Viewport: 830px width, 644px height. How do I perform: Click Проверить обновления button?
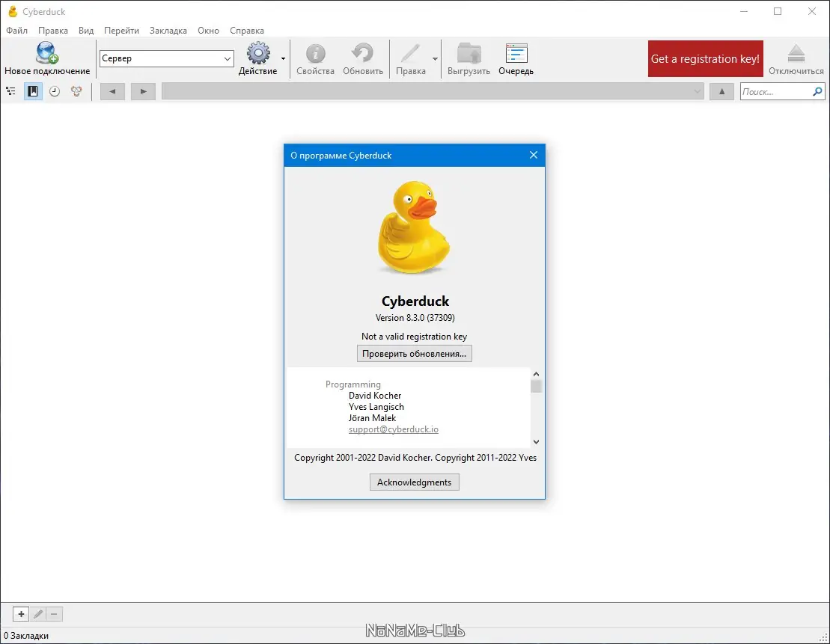coord(415,354)
